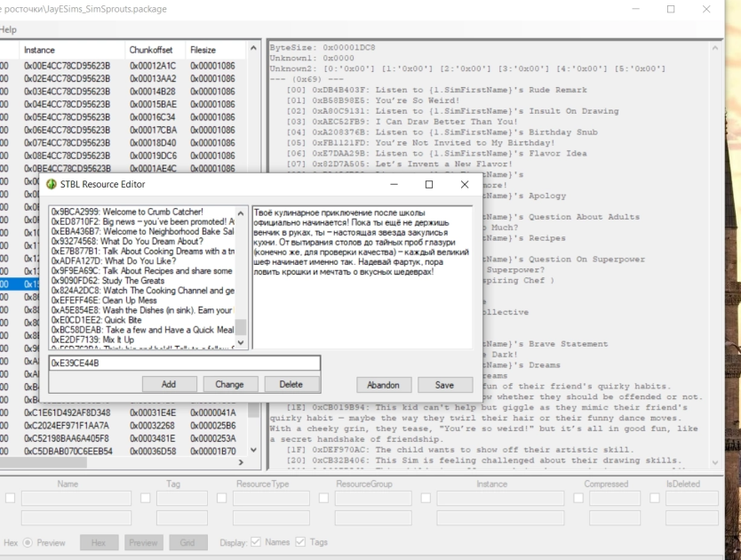Click the Name filter input field
This screenshot has height=560, width=741.
click(76, 498)
